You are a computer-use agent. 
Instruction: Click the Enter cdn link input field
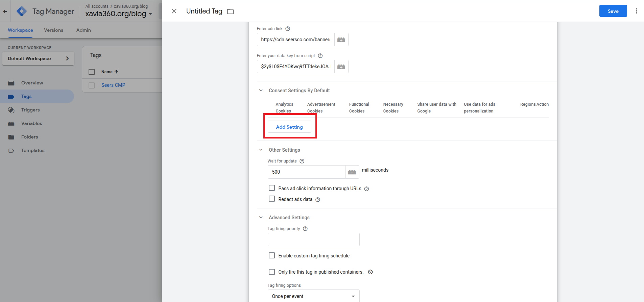point(296,40)
